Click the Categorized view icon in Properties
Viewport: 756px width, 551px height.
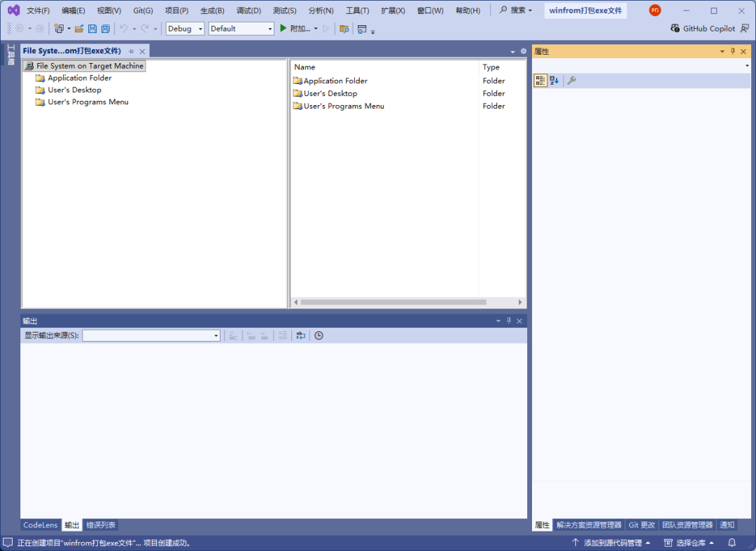[540, 81]
